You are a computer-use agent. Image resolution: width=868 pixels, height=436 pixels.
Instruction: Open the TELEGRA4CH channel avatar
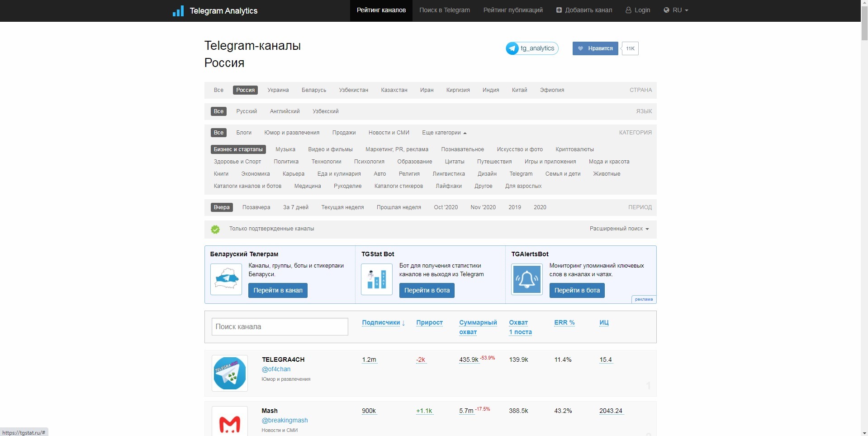(230, 373)
